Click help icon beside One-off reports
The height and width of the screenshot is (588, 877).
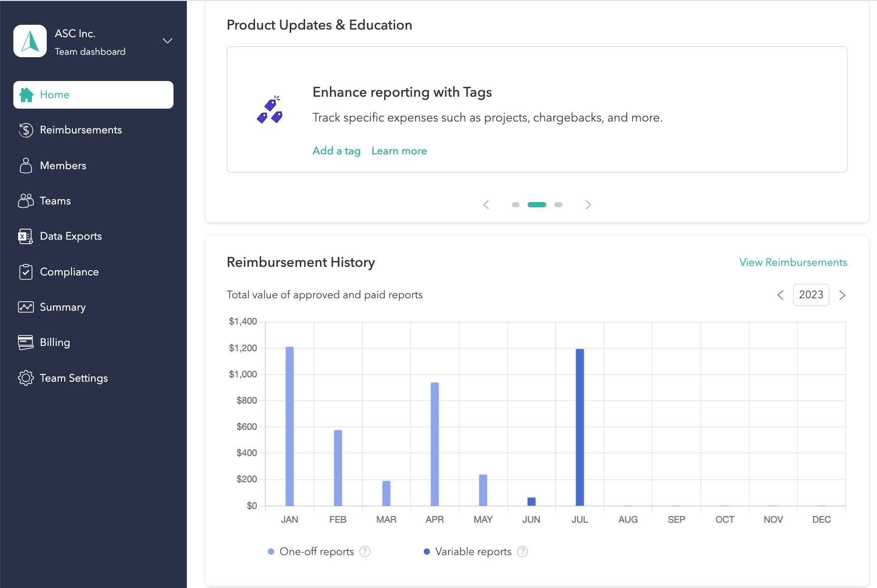pyautogui.click(x=365, y=551)
